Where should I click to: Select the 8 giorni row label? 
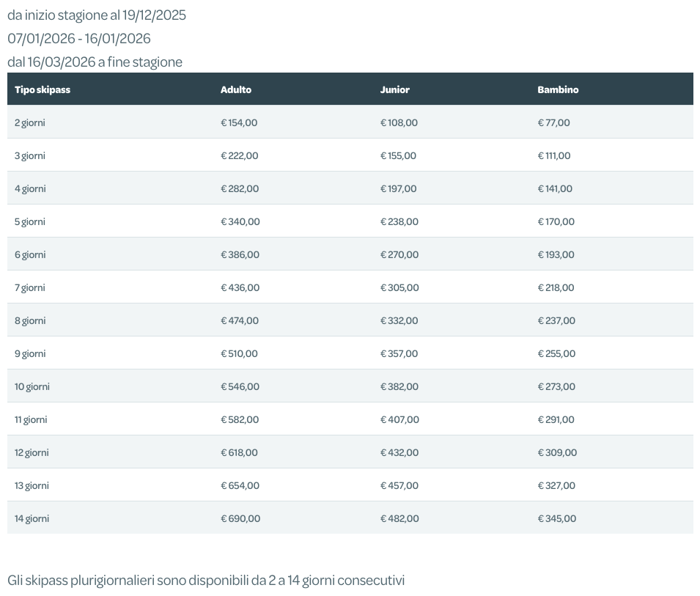pyautogui.click(x=30, y=320)
